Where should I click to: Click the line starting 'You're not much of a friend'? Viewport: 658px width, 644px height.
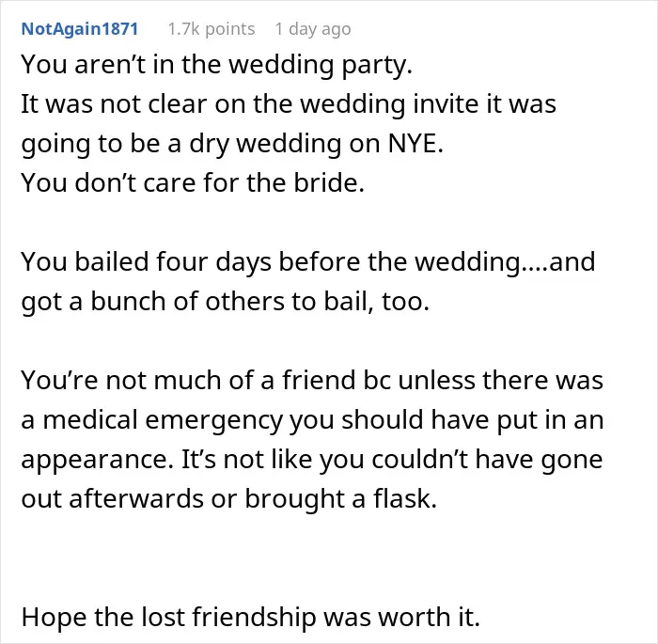(313, 381)
